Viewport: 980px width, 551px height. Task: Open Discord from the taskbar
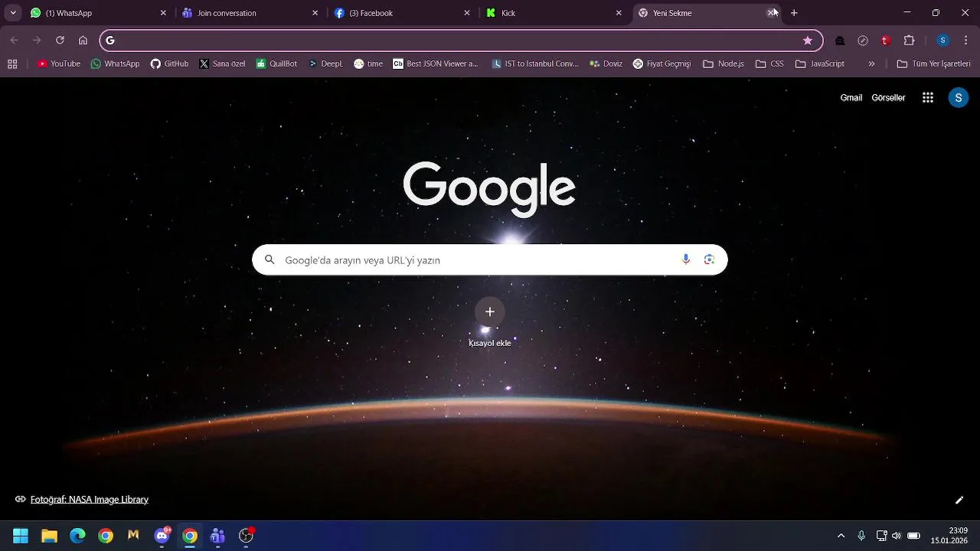pos(162,536)
